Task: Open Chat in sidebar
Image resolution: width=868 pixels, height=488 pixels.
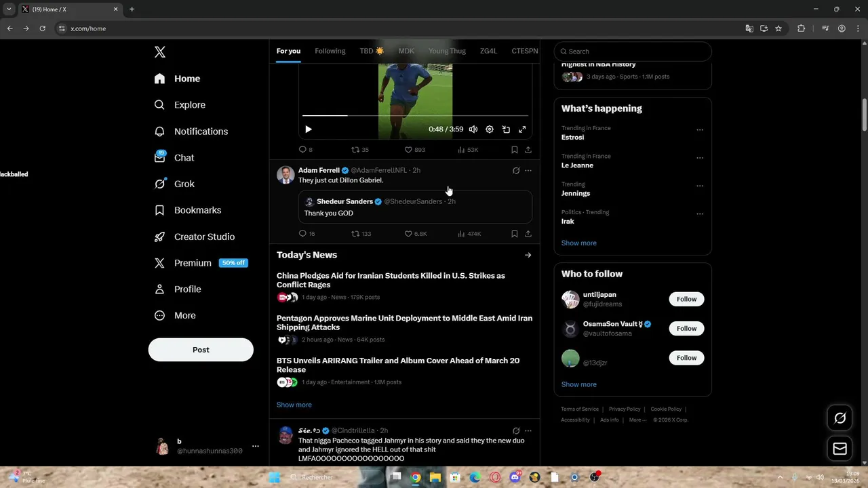Action: coord(174,157)
